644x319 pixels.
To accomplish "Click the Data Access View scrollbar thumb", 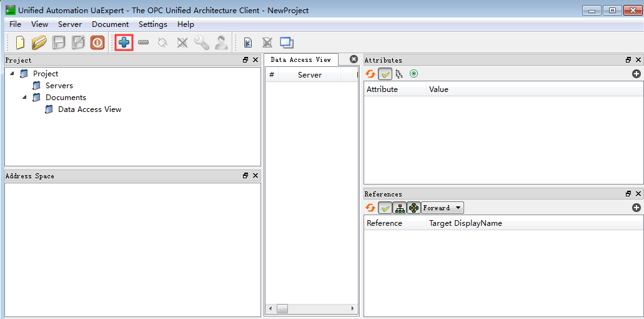I will point(282,308).
